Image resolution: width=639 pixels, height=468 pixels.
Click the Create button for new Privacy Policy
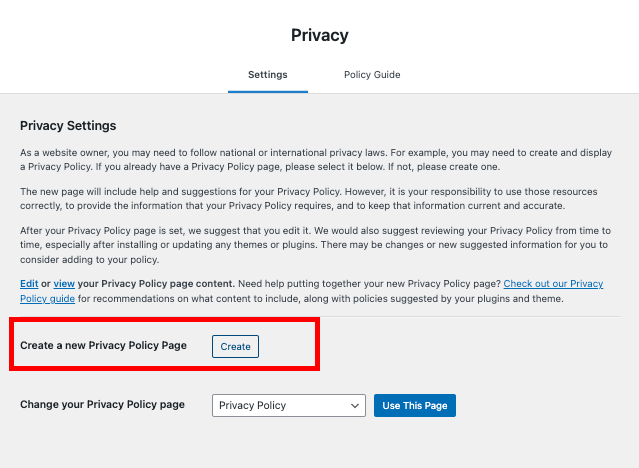point(235,347)
